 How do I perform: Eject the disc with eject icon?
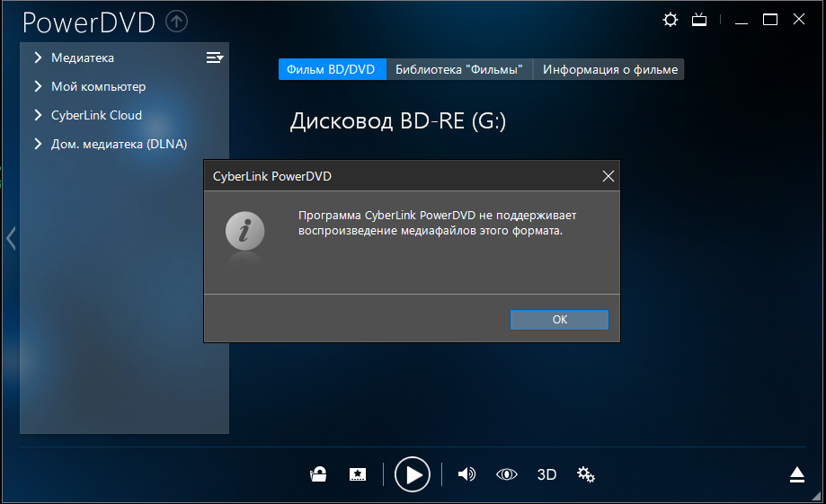click(797, 474)
